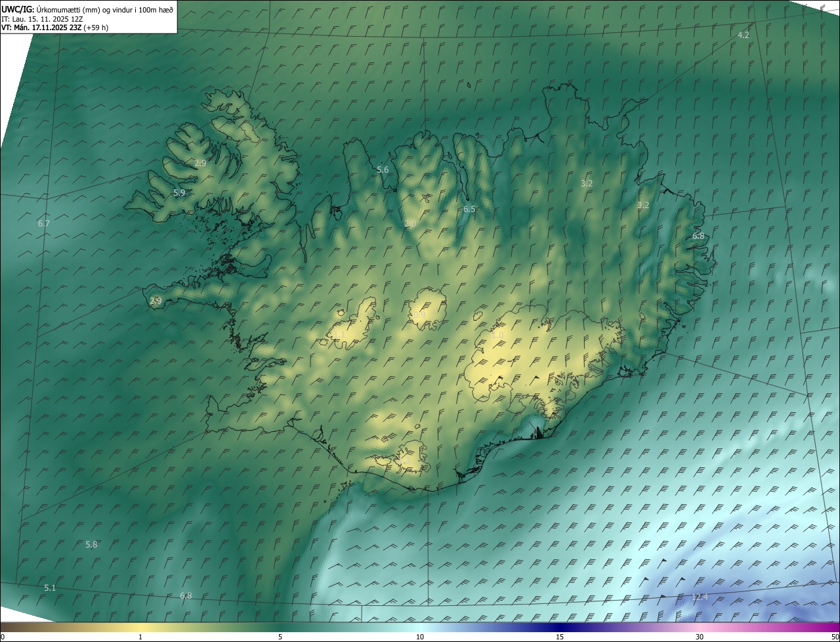The image size is (840, 642).
Task: Click the 1.0 value label on the map
Action: 497,335
